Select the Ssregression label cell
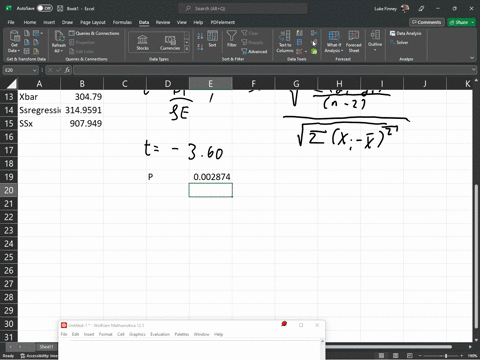The image size is (480, 360). [x=39, y=110]
